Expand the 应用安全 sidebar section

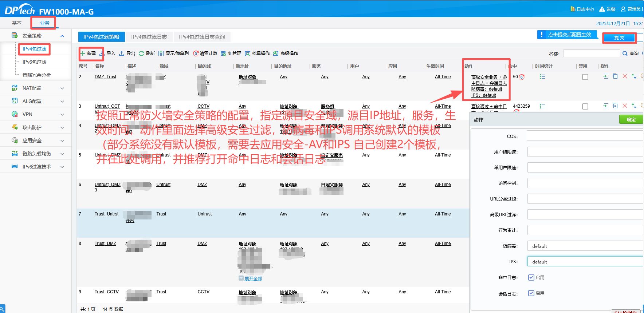coord(62,140)
